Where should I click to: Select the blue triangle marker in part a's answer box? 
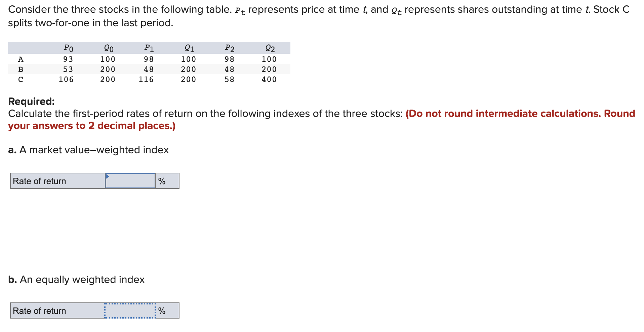[108, 175]
